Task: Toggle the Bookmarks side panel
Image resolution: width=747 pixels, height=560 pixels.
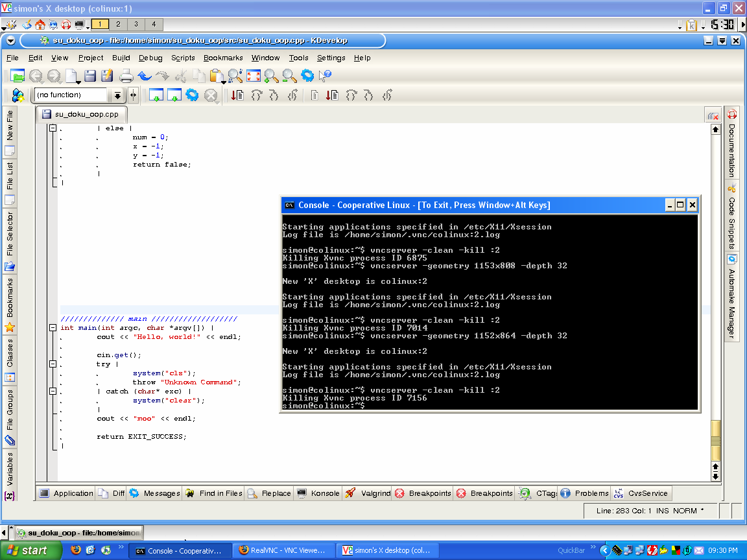Action: (x=10, y=305)
